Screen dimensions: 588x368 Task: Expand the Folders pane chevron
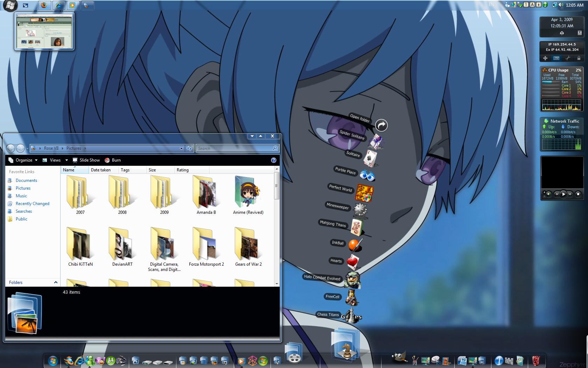[56, 282]
